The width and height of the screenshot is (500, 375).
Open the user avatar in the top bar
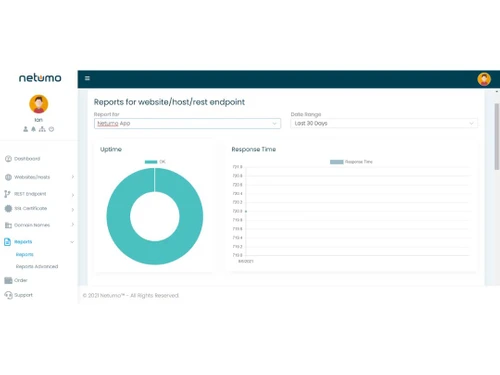click(x=484, y=79)
